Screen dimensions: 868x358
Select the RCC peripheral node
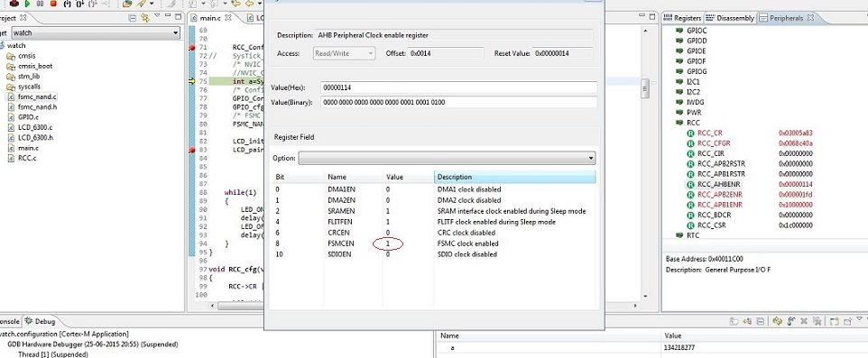click(688, 123)
